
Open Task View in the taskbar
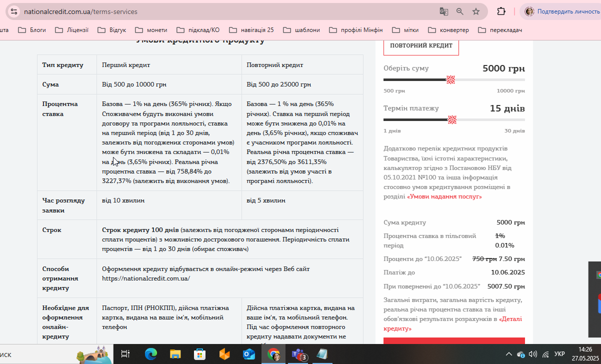pos(125,354)
